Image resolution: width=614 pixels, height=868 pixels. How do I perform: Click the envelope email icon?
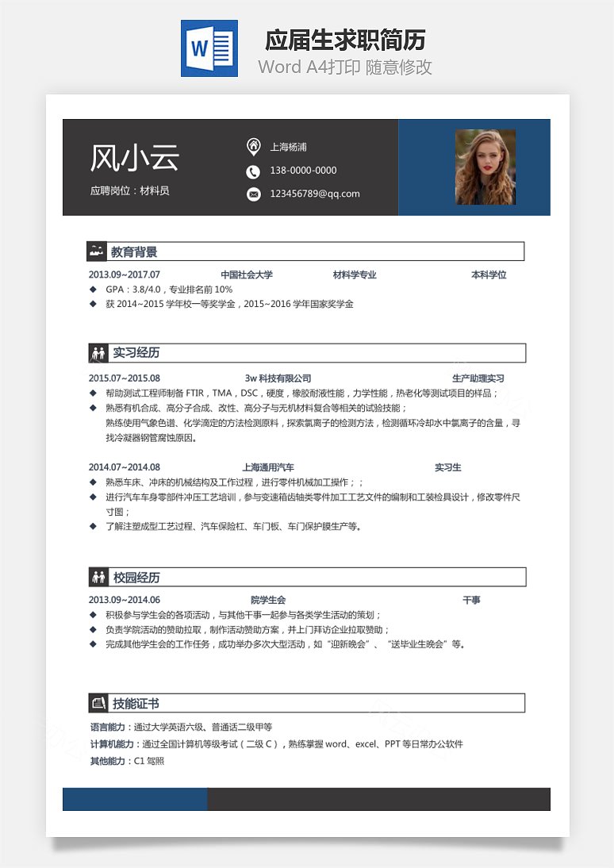coord(254,194)
